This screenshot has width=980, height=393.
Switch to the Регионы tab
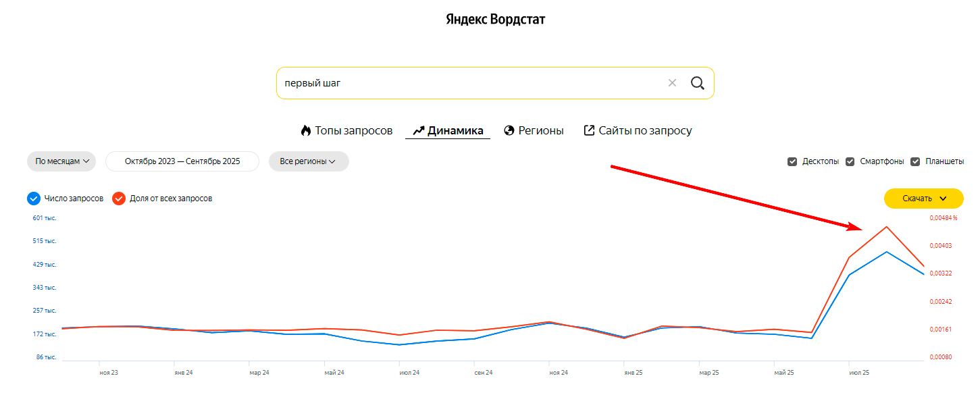click(x=540, y=130)
